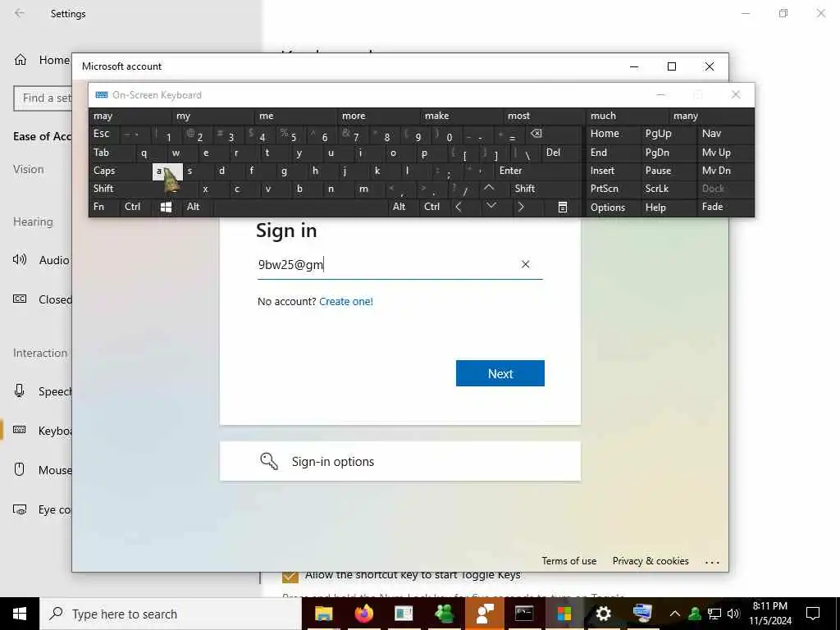Select the 'more' text suggestion

[x=379, y=116]
